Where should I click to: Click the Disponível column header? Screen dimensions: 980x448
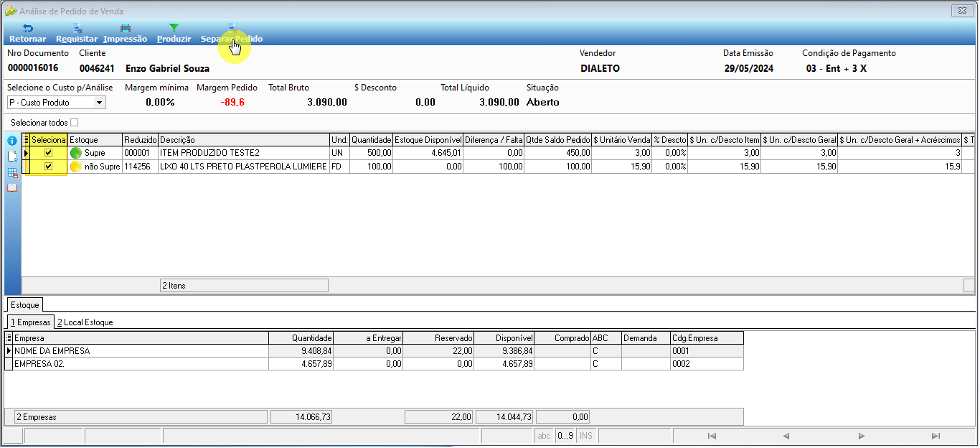(504, 338)
